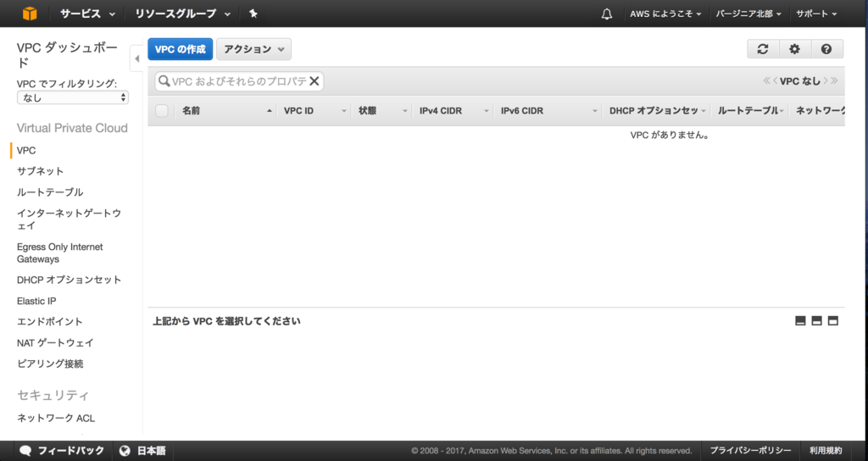
Task: Open ピアリング接続 in the sidebar
Action: pyautogui.click(x=50, y=364)
